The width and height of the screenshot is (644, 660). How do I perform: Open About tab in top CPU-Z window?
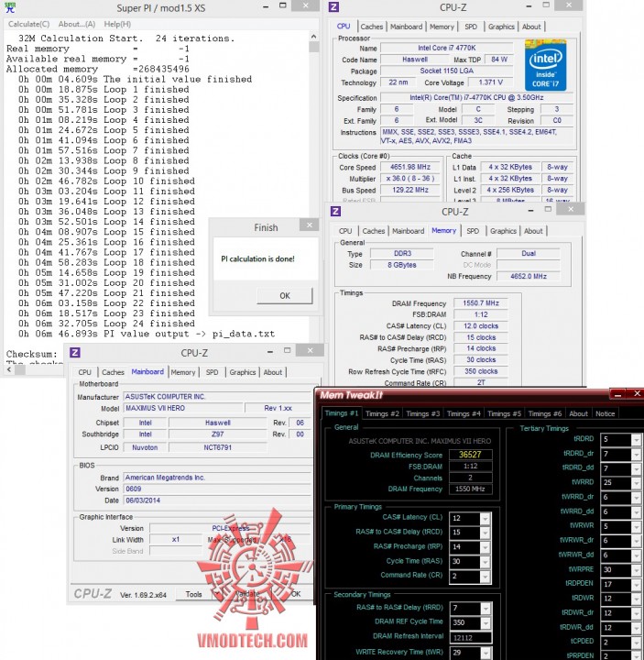point(531,27)
